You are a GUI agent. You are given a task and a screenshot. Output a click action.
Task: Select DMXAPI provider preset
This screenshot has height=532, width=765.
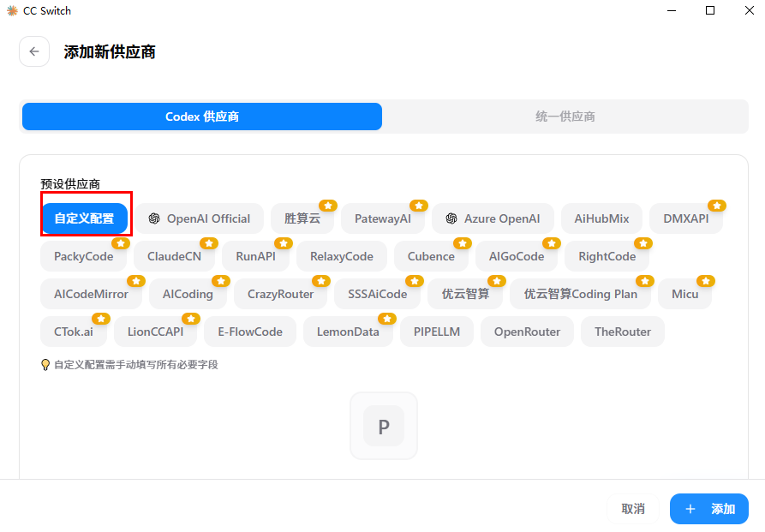point(686,218)
